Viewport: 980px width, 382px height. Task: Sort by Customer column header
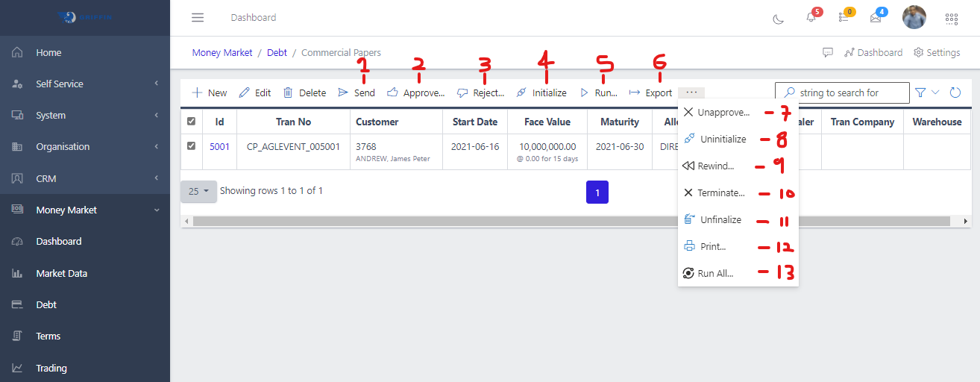[396, 122]
